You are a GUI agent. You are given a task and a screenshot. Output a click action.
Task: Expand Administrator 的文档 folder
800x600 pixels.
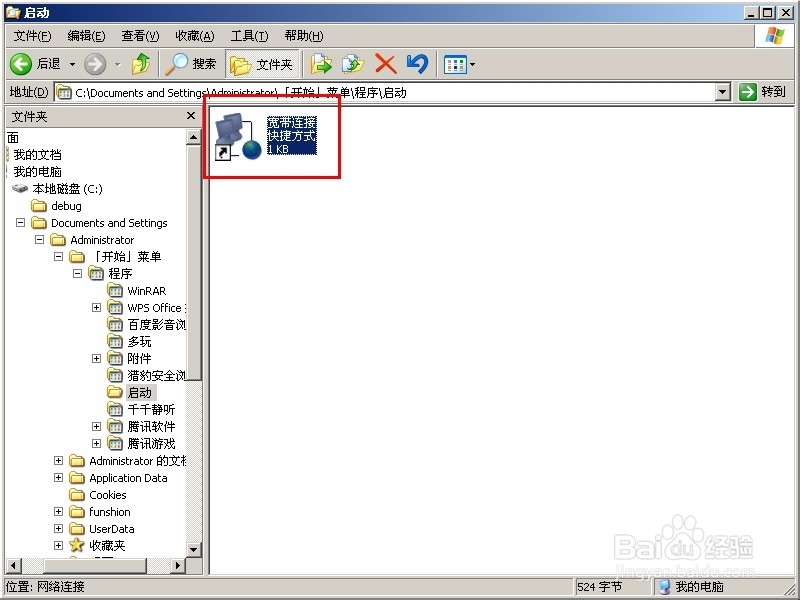[x=59, y=461]
